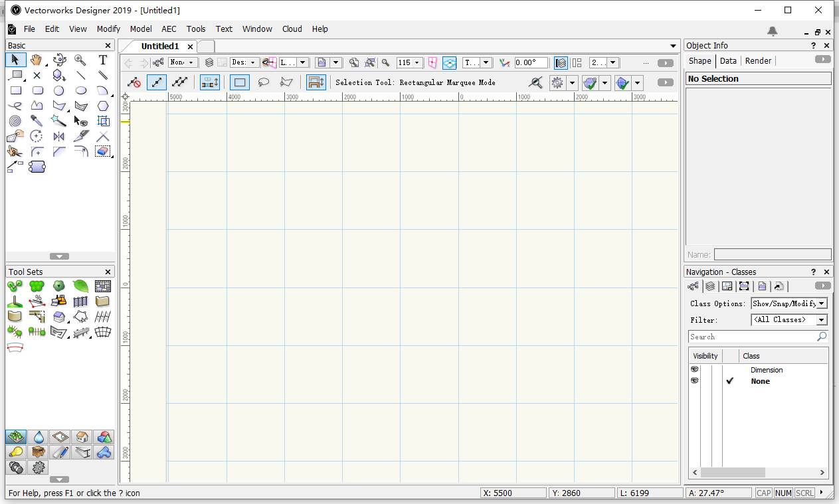Open the house Building Shell tool set
The image size is (839, 504).
click(x=81, y=437)
